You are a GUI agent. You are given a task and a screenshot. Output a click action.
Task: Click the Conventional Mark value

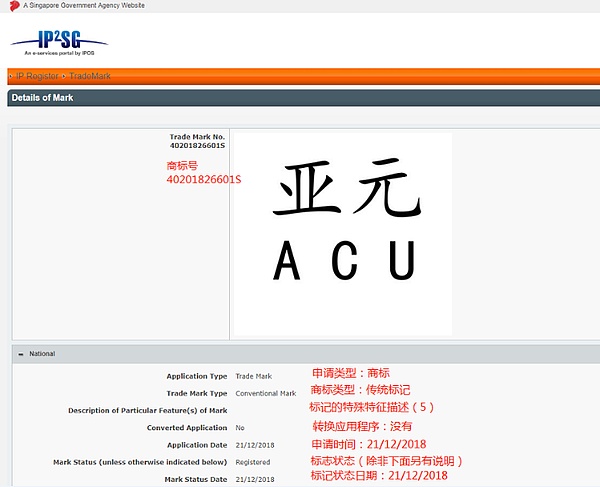coord(266,394)
